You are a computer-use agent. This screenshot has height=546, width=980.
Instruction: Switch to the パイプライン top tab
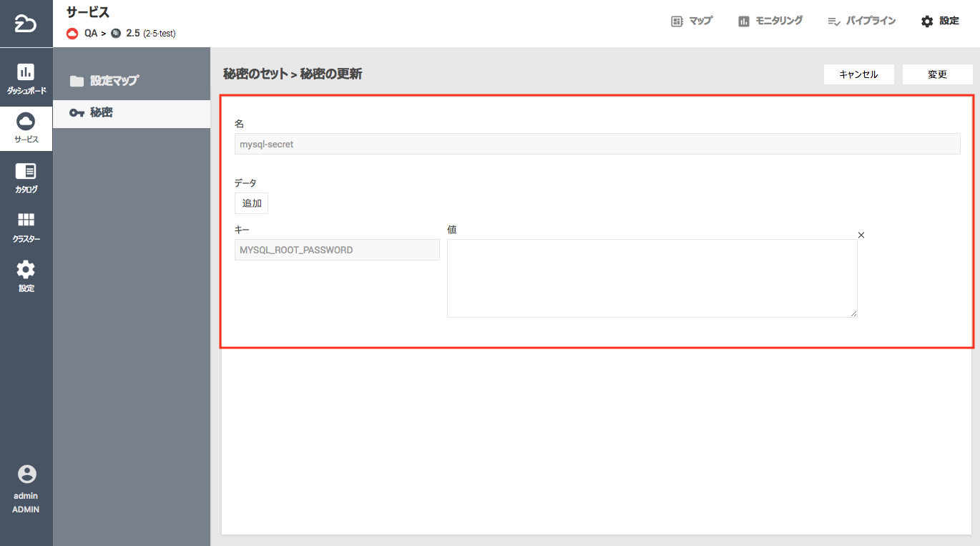861,21
